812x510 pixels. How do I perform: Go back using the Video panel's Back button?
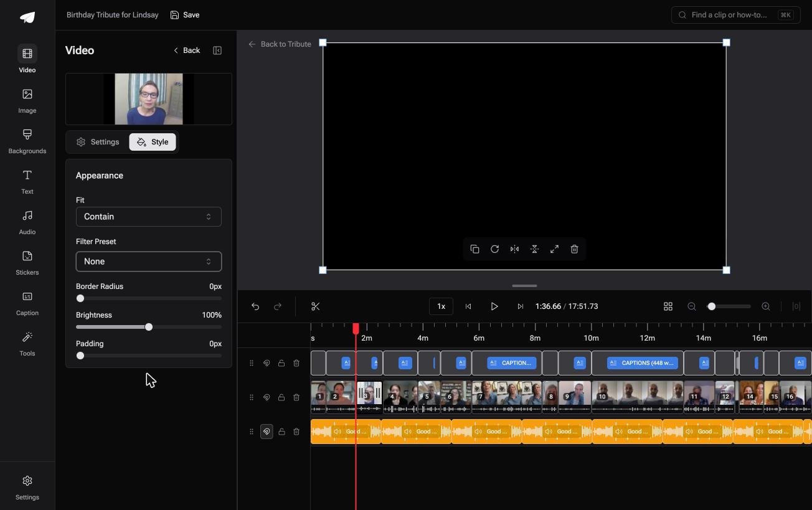pos(187,50)
